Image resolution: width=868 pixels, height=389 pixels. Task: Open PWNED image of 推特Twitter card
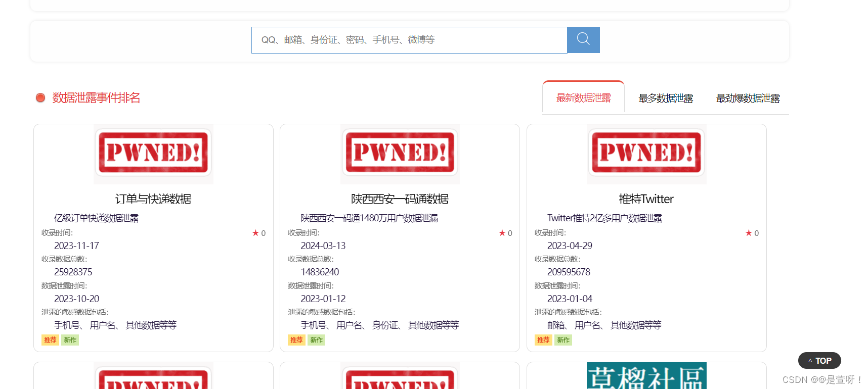[x=646, y=154]
